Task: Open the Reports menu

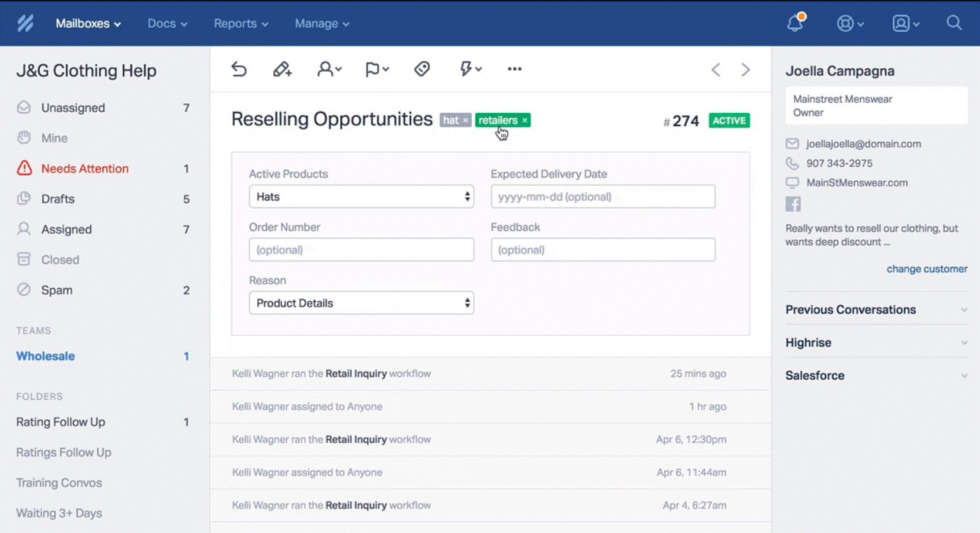Action: click(x=240, y=23)
